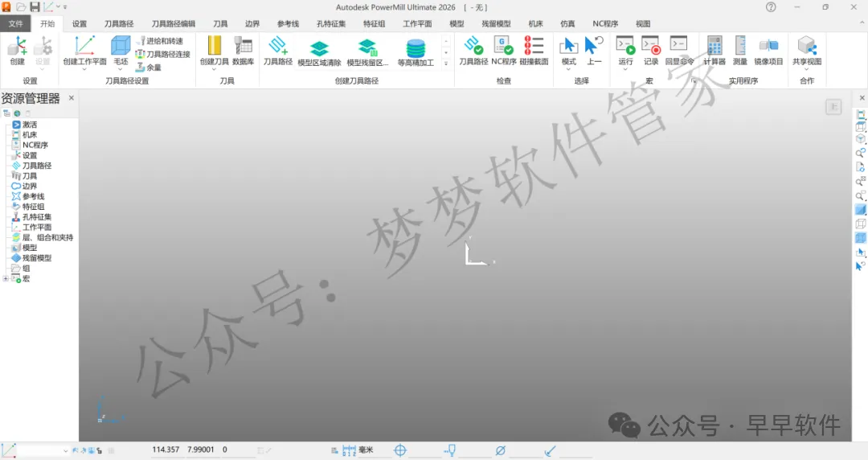Select 等高精加工 finishing strategy
The width and height of the screenshot is (868, 460).
click(x=416, y=53)
